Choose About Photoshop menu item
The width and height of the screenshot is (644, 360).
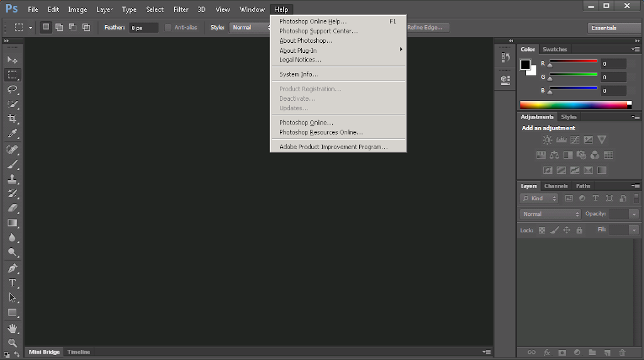pyautogui.click(x=338, y=41)
